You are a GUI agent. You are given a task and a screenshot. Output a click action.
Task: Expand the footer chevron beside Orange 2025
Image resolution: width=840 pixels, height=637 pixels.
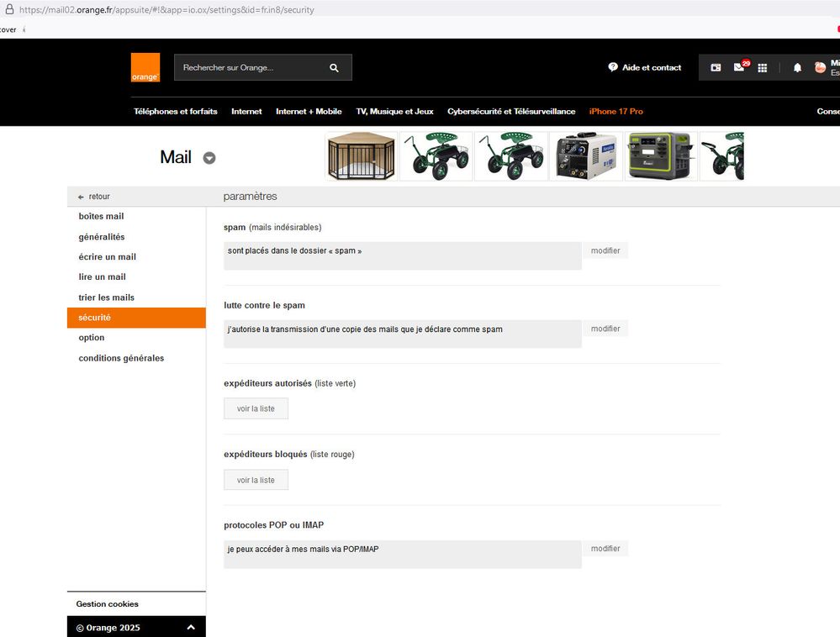[191, 627]
